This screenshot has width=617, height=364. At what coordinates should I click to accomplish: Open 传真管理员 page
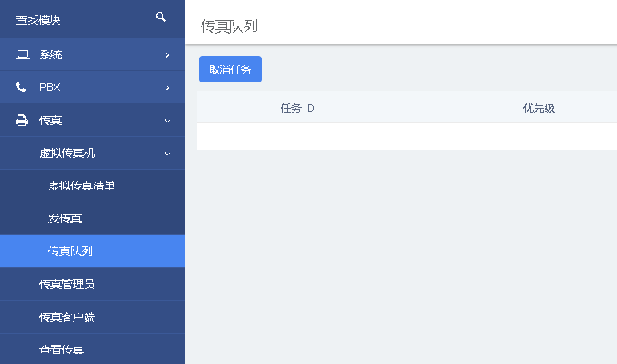click(92, 284)
